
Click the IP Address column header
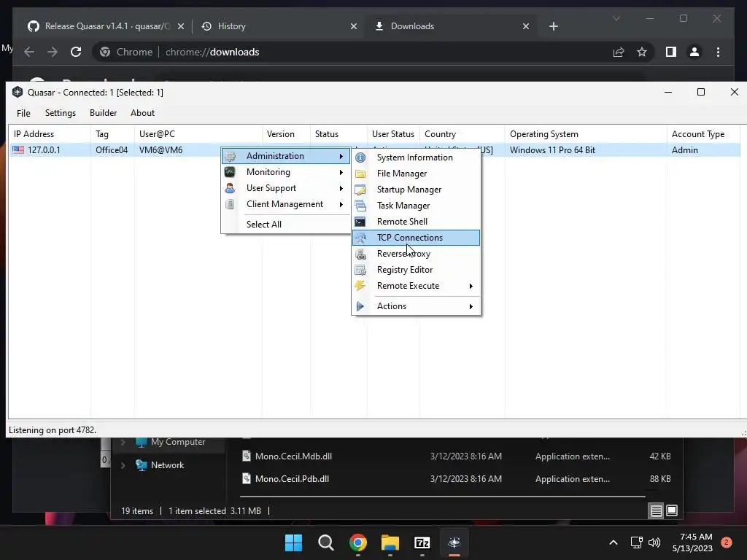tap(50, 134)
